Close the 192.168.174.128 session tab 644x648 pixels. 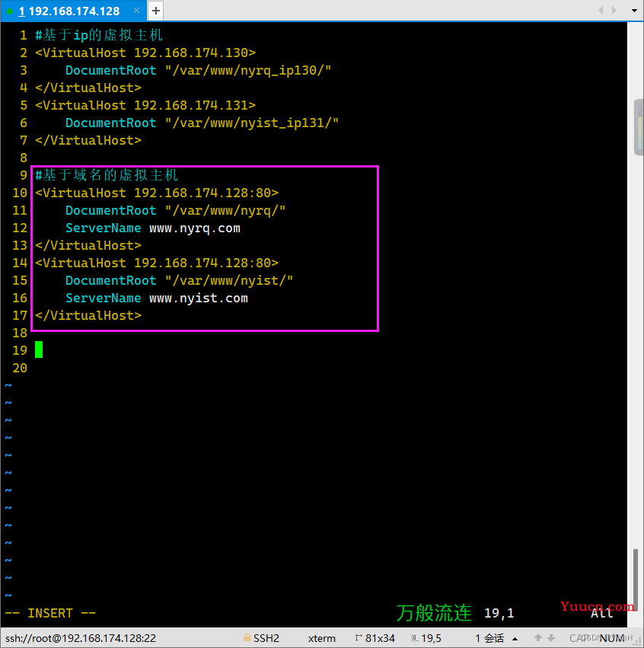[x=136, y=11]
